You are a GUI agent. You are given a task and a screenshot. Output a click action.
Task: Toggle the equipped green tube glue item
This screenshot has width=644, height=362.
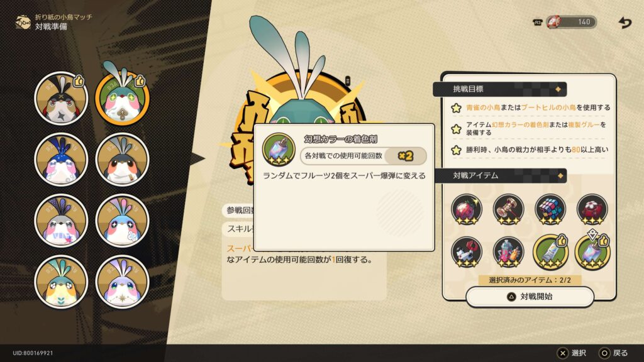[x=550, y=252]
